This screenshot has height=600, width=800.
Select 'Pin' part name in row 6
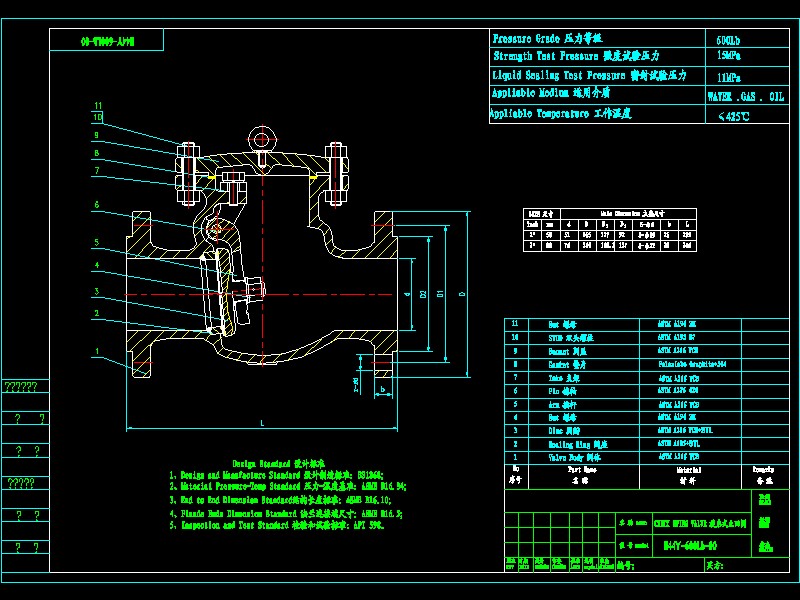tap(563, 391)
